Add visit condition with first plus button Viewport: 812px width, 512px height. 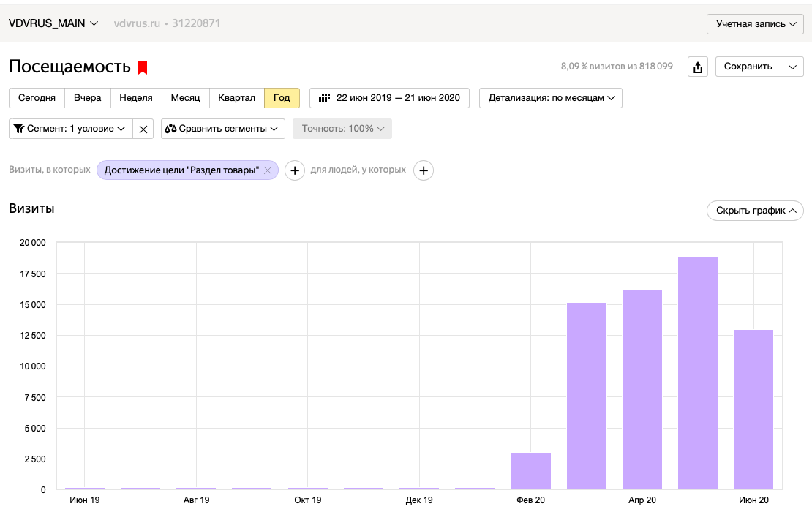295,170
